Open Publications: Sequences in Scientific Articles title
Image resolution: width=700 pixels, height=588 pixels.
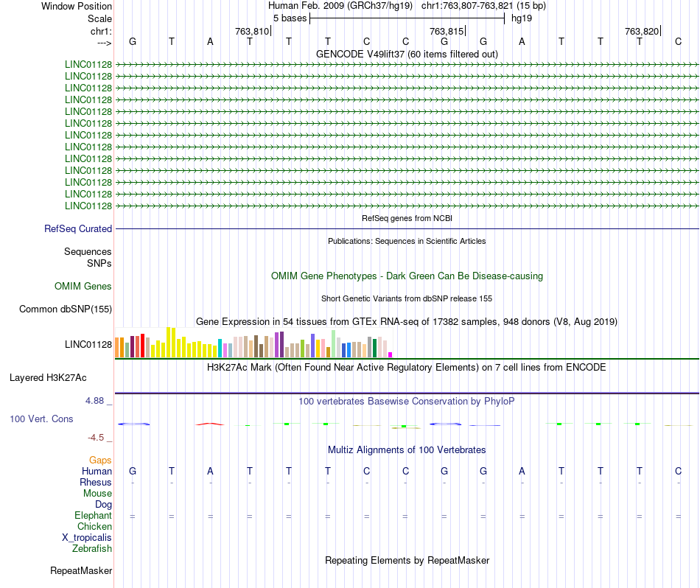click(x=407, y=241)
